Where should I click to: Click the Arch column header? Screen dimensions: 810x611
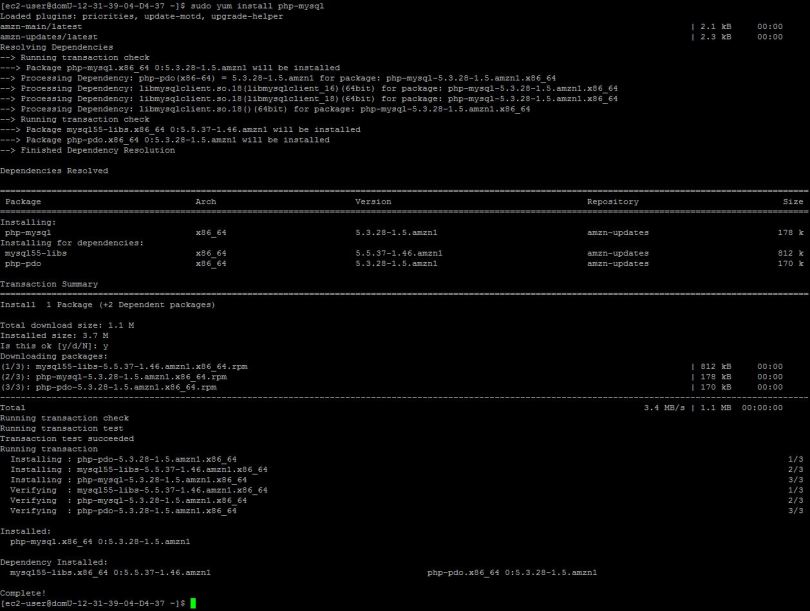(x=206, y=201)
